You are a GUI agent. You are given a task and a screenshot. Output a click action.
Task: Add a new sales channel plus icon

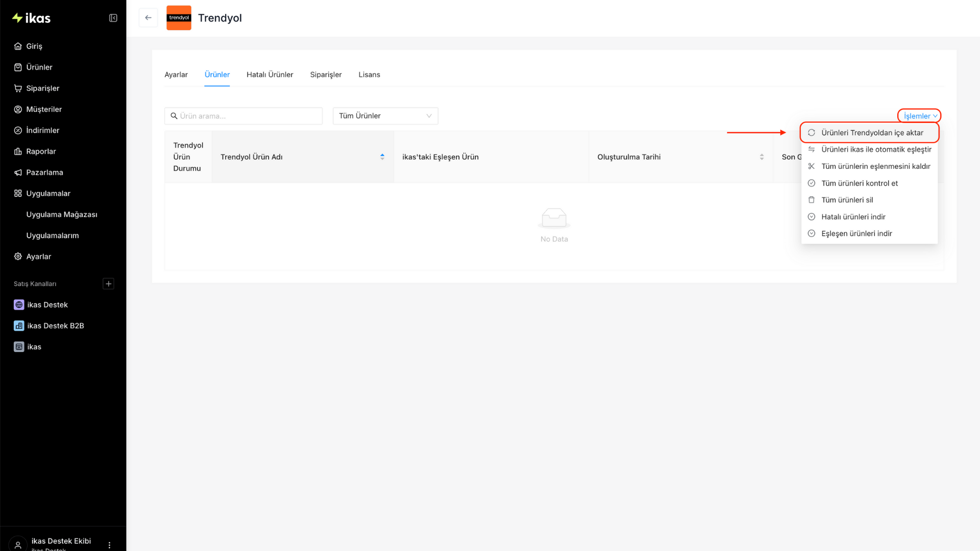point(108,284)
